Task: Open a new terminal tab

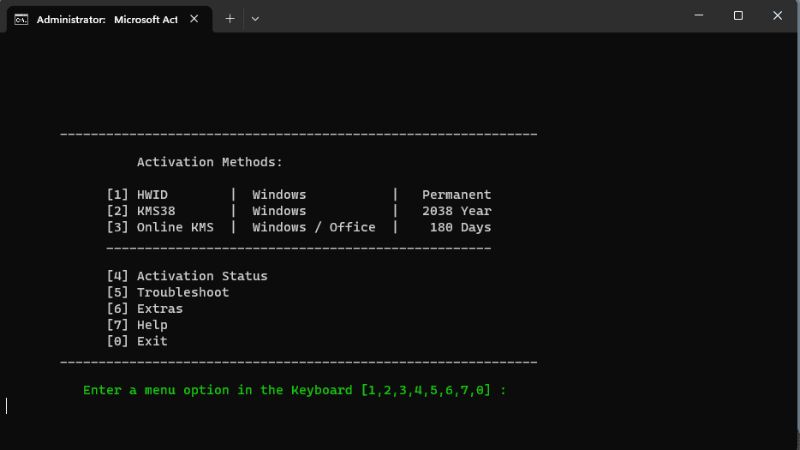Action: tap(229, 19)
